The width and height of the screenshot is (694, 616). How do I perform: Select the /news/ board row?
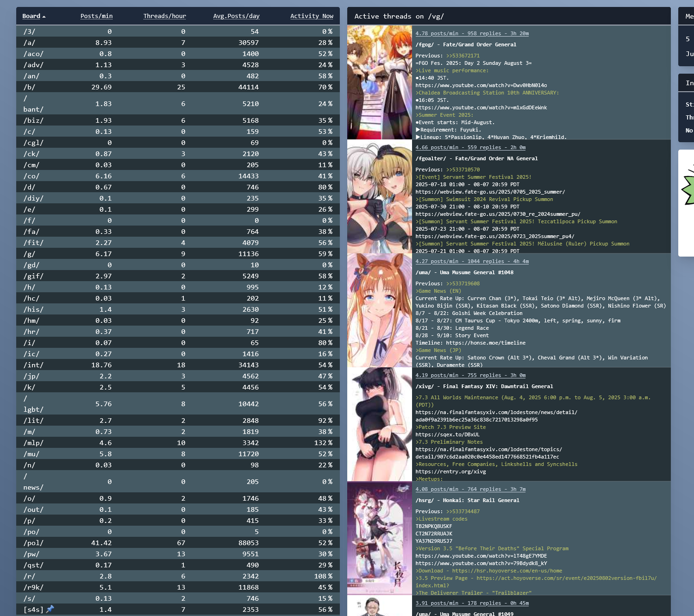178,482
